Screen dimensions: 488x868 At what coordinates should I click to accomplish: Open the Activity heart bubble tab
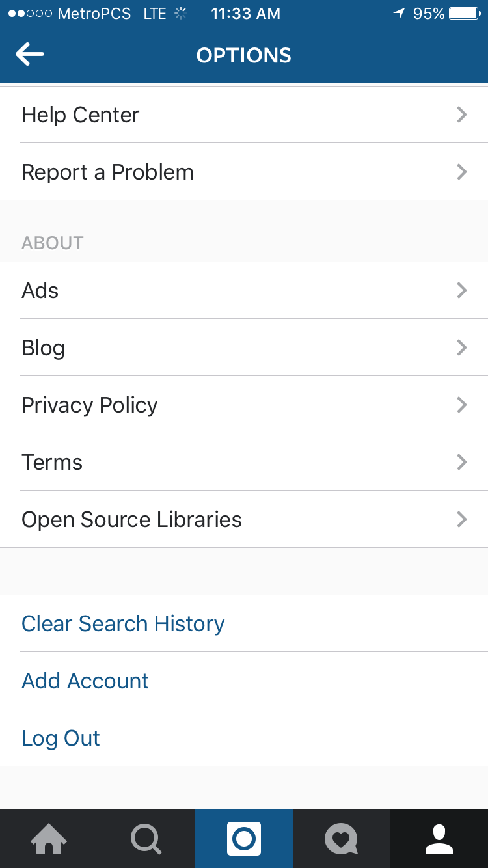[x=341, y=839]
